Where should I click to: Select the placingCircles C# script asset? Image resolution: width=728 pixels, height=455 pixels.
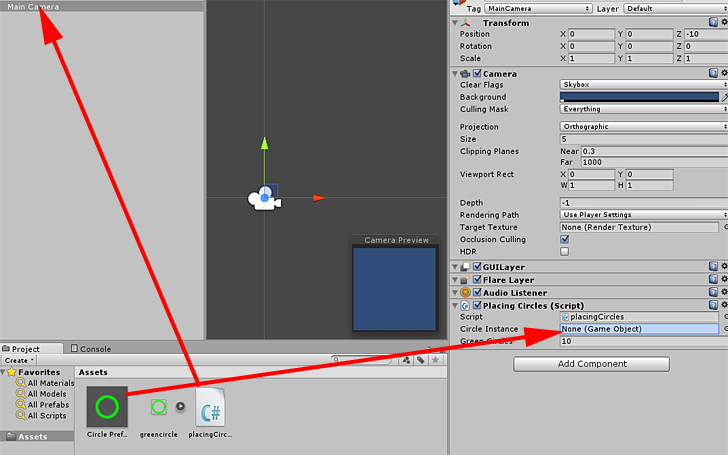coord(211,408)
